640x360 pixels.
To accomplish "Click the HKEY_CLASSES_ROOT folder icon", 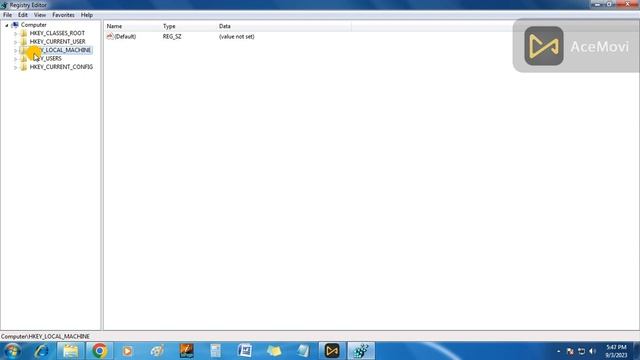I will tap(24, 33).
